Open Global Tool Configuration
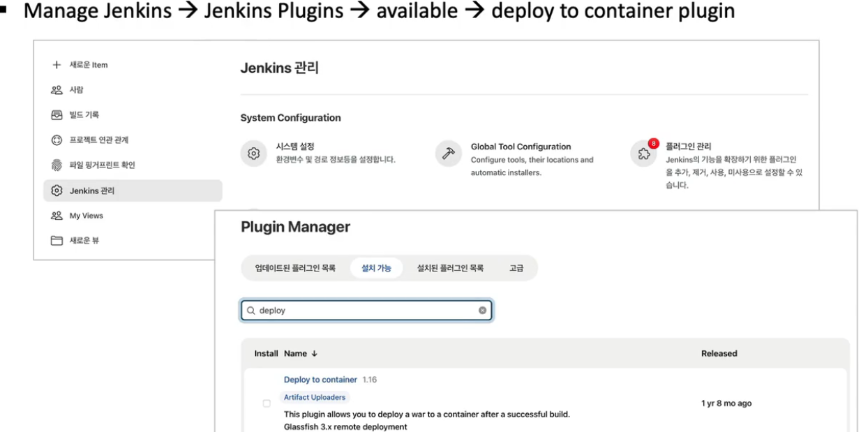Screen dimensions: 868x432 tap(521, 147)
